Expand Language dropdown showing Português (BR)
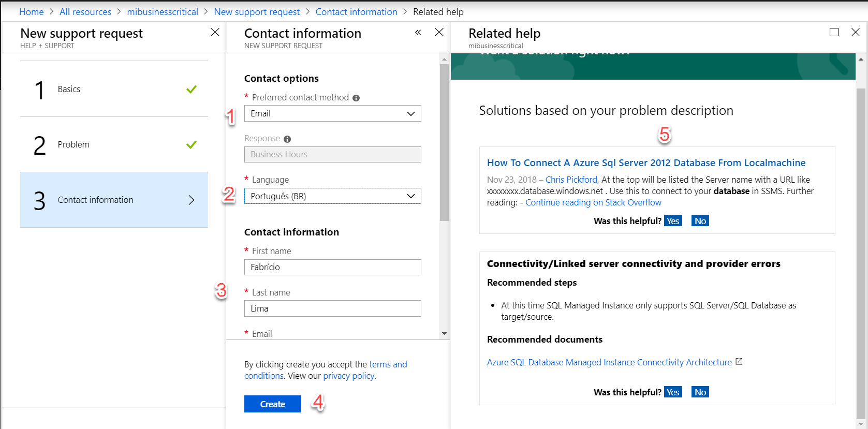 (x=332, y=196)
